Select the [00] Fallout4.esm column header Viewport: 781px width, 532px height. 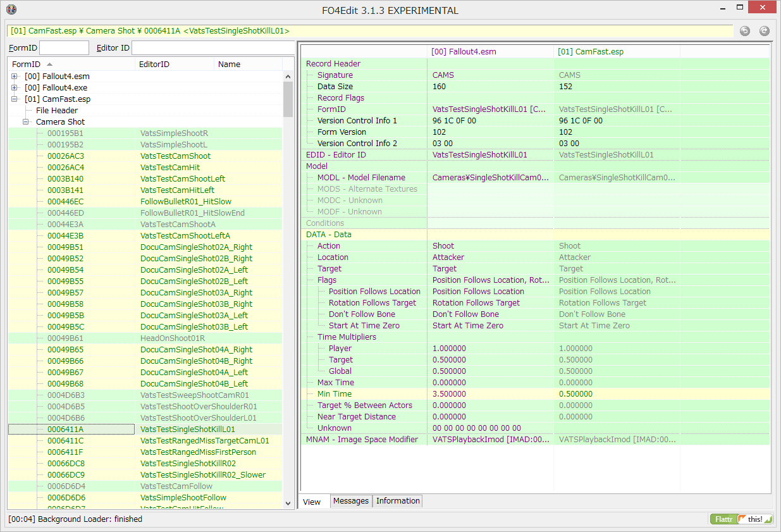490,52
